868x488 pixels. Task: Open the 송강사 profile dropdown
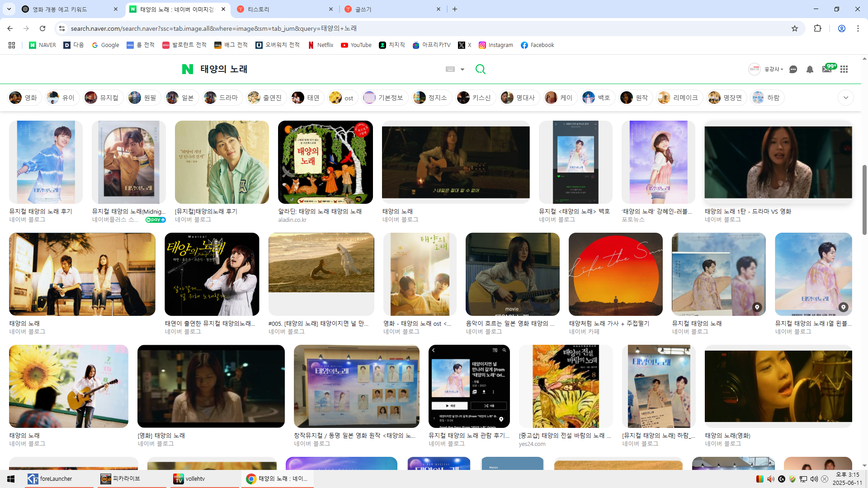pos(773,69)
